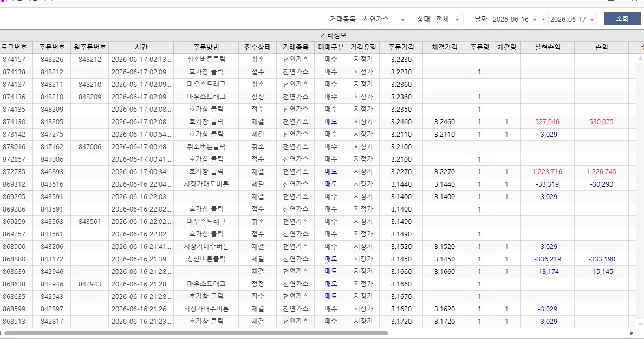Click the 가격유형 column header
The height and width of the screenshot is (339, 644).
[363, 47]
